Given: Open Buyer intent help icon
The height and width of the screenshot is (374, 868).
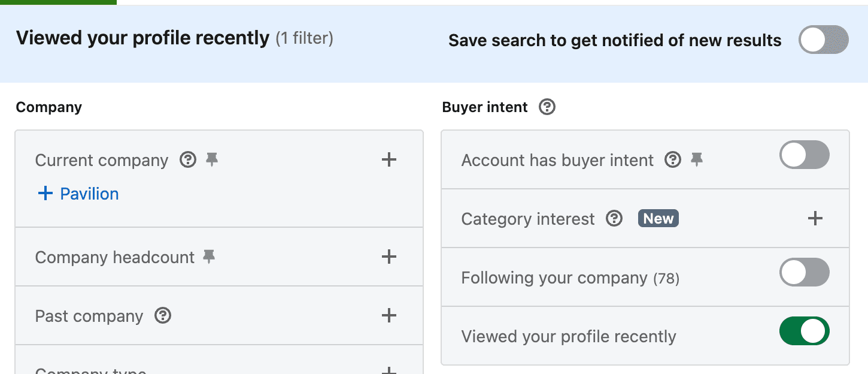Looking at the screenshot, I should pyautogui.click(x=547, y=107).
